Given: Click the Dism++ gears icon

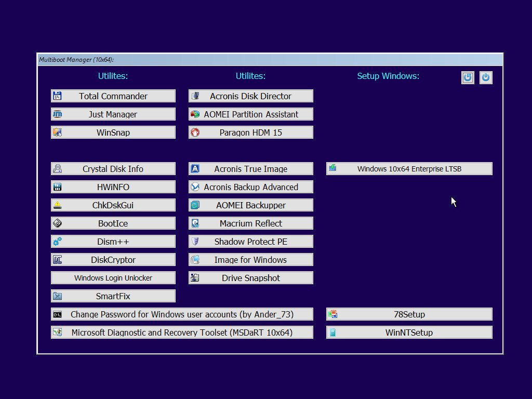Looking at the screenshot, I should click(x=57, y=242).
